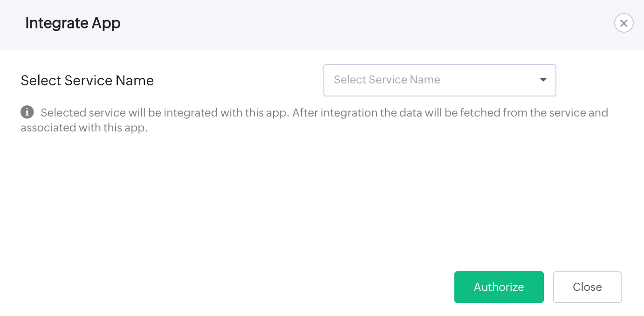Select the circular info symbol
The image size is (644, 316).
[27, 112]
